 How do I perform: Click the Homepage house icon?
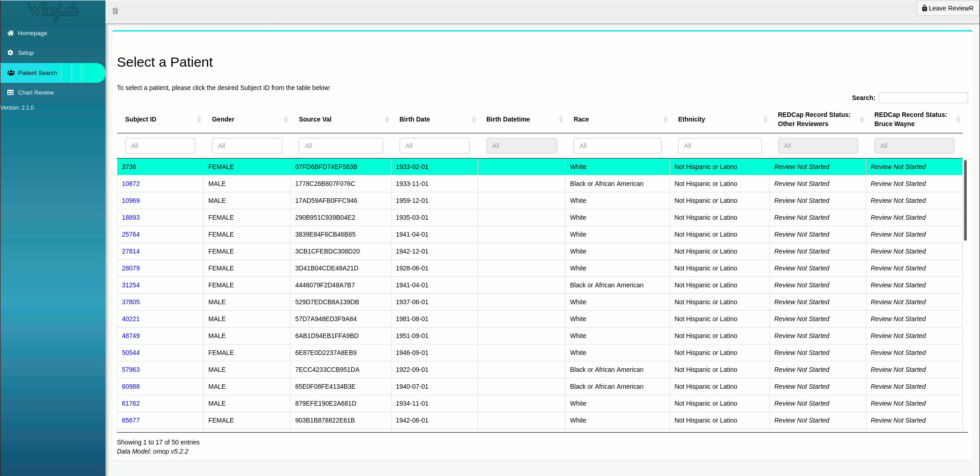click(11, 33)
